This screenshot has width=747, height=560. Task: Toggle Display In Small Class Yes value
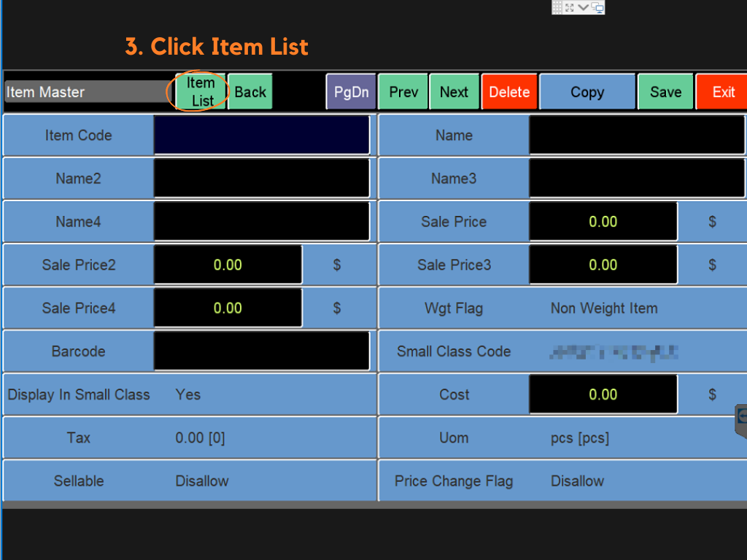[x=188, y=394]
